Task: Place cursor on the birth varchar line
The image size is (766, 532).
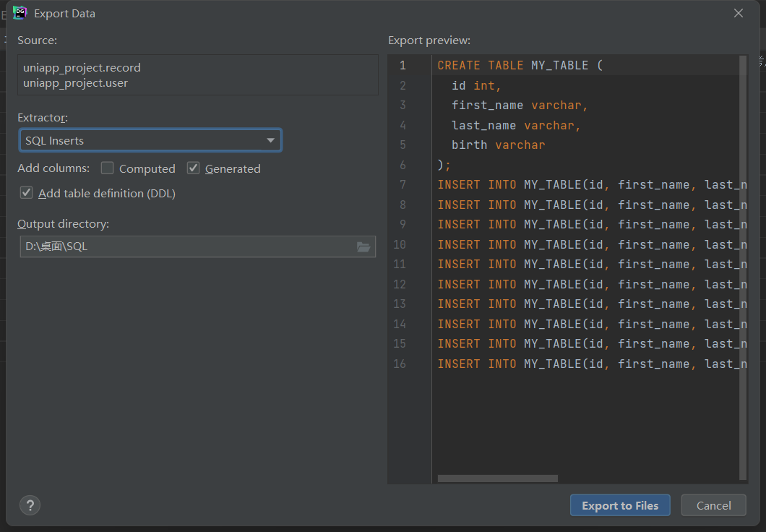Action: pyautogui.click(x=498, y=145)
